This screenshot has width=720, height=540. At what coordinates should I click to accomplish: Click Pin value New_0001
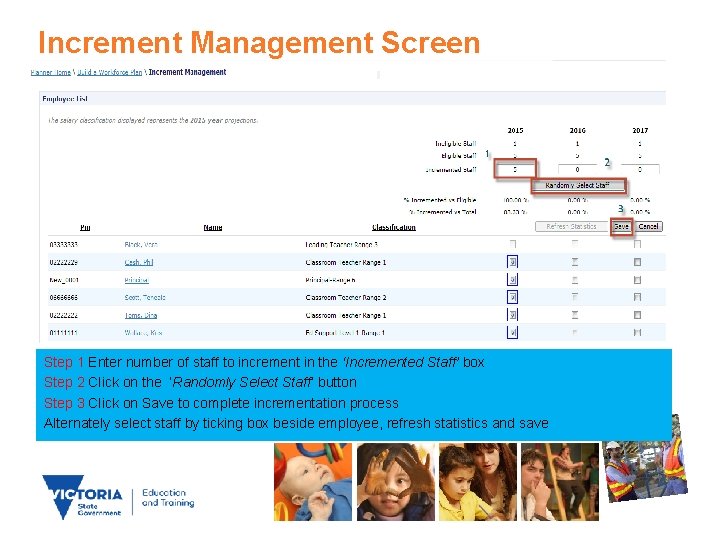[x=64, y=280]
